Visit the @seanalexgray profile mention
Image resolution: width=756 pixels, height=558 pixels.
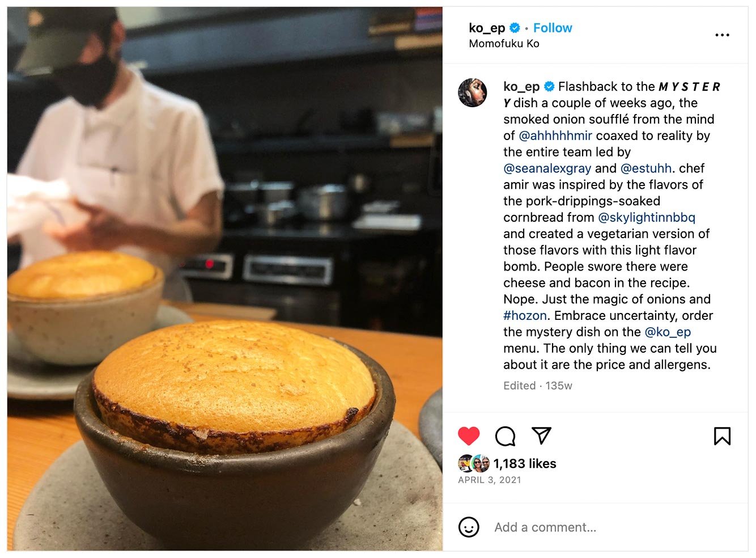coord(547,168)
